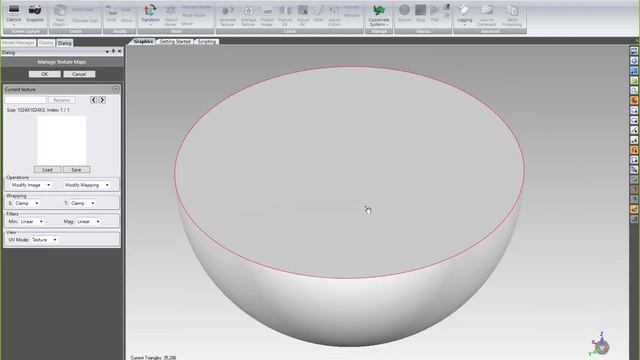Click the Adjust UV icon

303,16
